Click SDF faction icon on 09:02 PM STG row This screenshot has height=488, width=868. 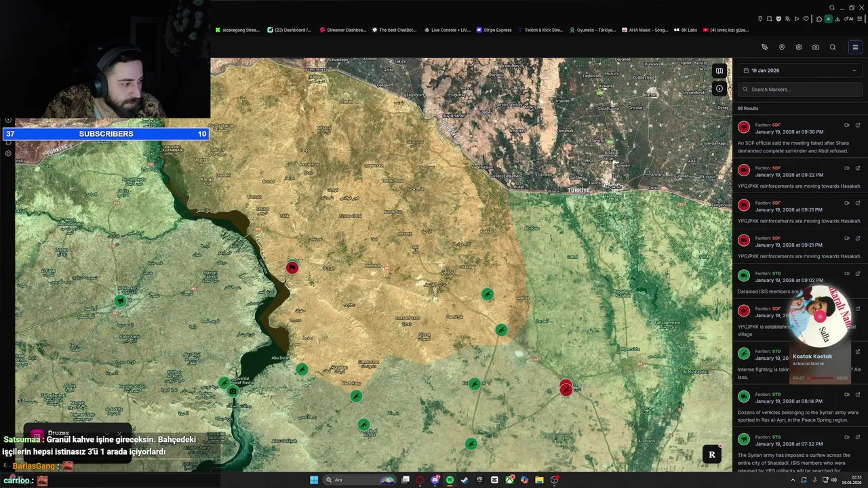coord(744,276)
